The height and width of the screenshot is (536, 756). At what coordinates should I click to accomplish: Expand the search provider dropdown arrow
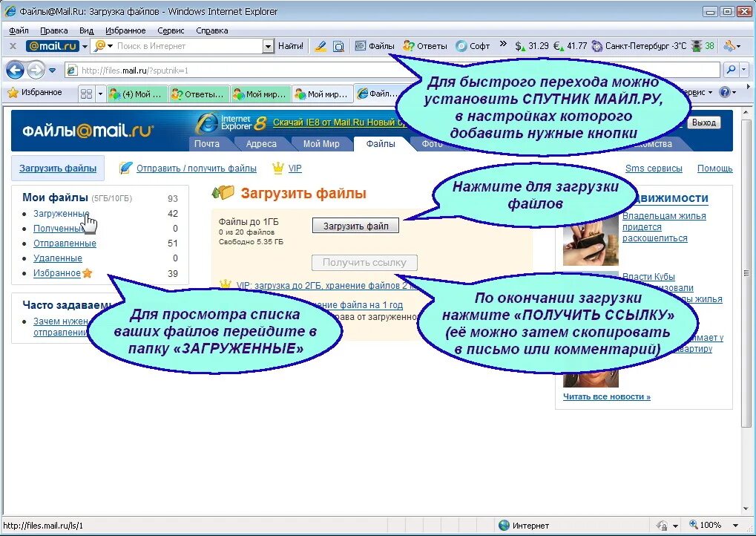[x=743, y=71]
